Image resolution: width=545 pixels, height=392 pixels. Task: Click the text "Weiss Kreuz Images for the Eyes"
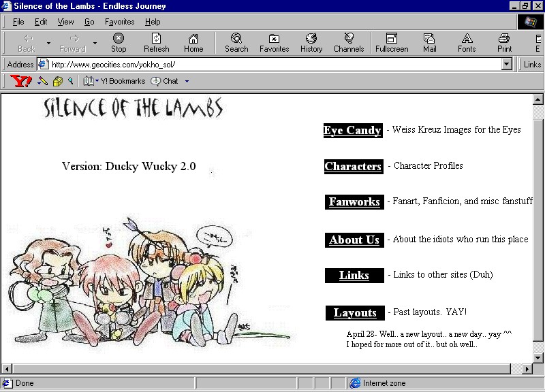(456, 129)
